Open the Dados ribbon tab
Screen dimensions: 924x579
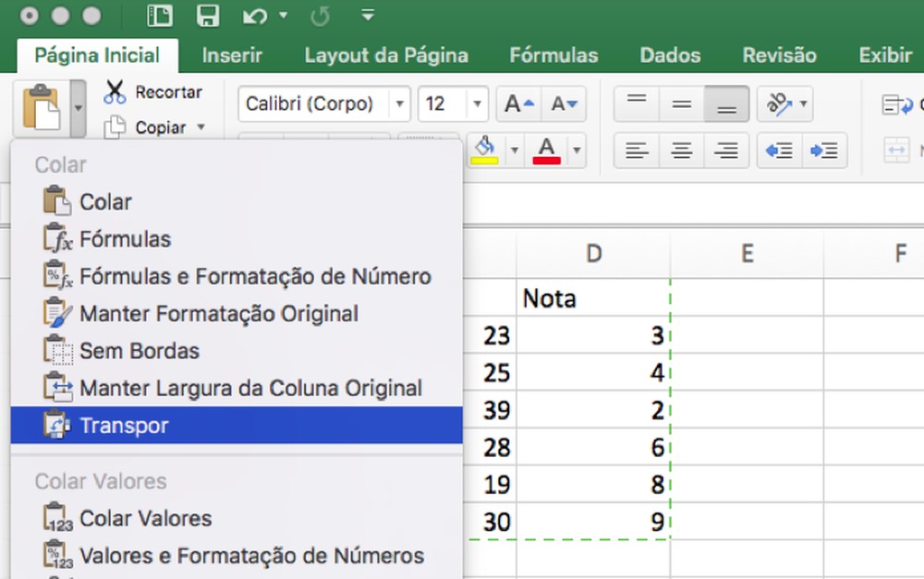[669, 54]
